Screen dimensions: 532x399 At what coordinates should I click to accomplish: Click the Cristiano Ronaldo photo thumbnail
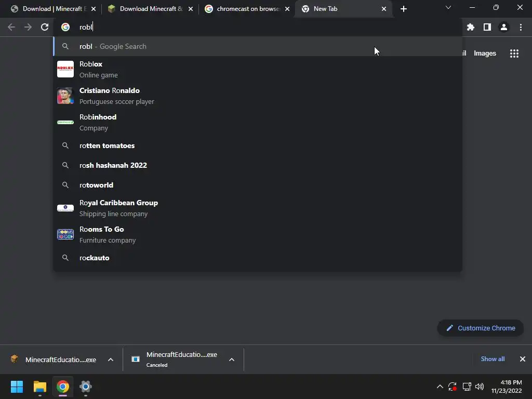(65, 96)
